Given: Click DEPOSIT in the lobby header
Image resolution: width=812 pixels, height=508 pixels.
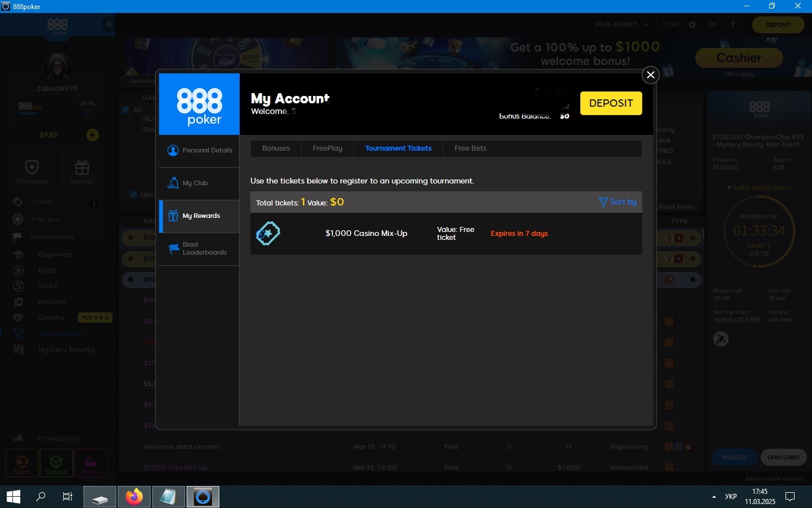Looking at the screenshot, I should click(778, 25).
